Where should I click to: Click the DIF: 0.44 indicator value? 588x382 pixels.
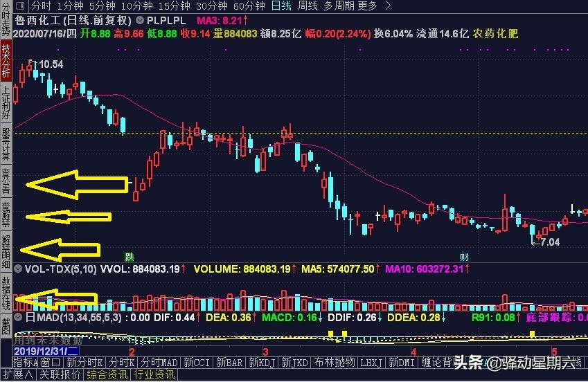click(177, 318)
